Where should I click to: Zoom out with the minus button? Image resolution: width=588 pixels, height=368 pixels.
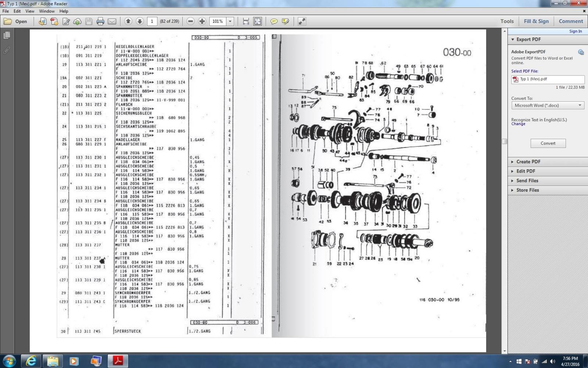point(190,21)
